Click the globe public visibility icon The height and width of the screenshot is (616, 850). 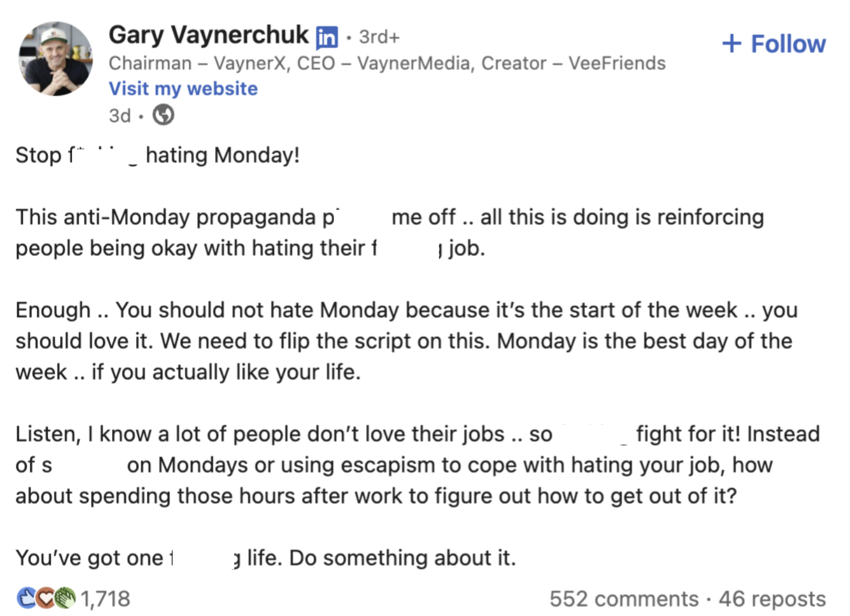(x=163, y=115)
